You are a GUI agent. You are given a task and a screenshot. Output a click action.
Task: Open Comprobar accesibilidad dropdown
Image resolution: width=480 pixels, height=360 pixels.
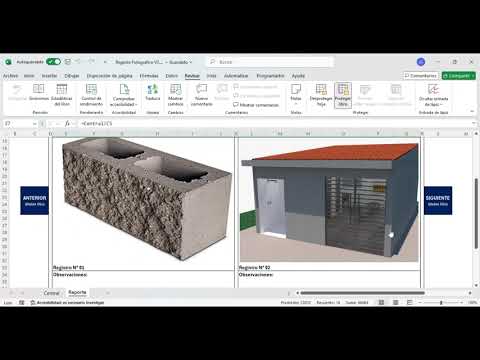pos(124,95)
